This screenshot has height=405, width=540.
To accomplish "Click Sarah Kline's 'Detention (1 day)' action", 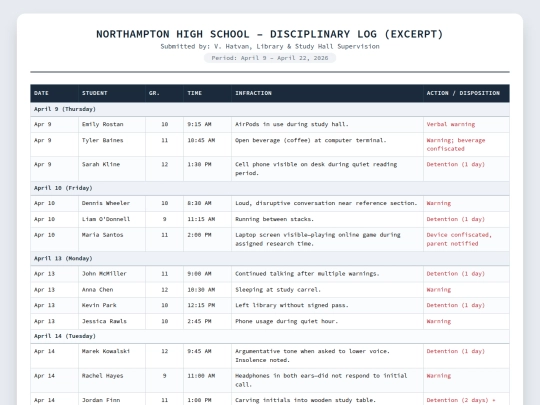I will tap(456, 164).
